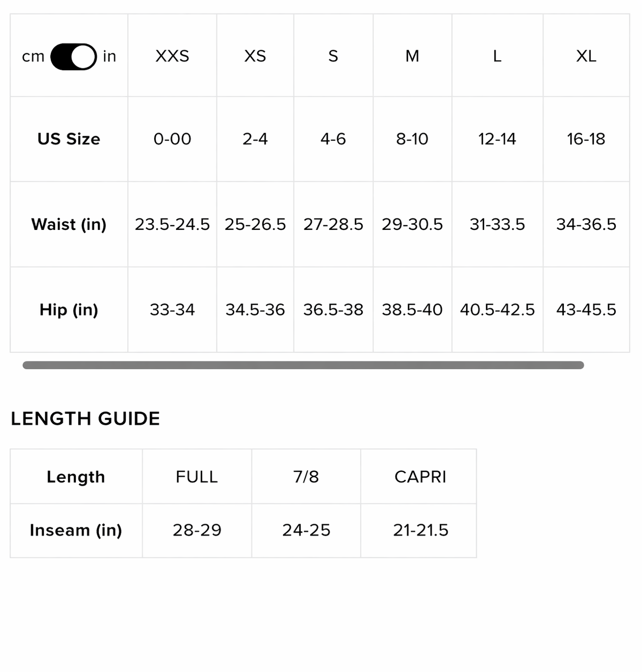Select the XL size column header
The height and width of the screenshot is (672, 642).
(586, 56)
